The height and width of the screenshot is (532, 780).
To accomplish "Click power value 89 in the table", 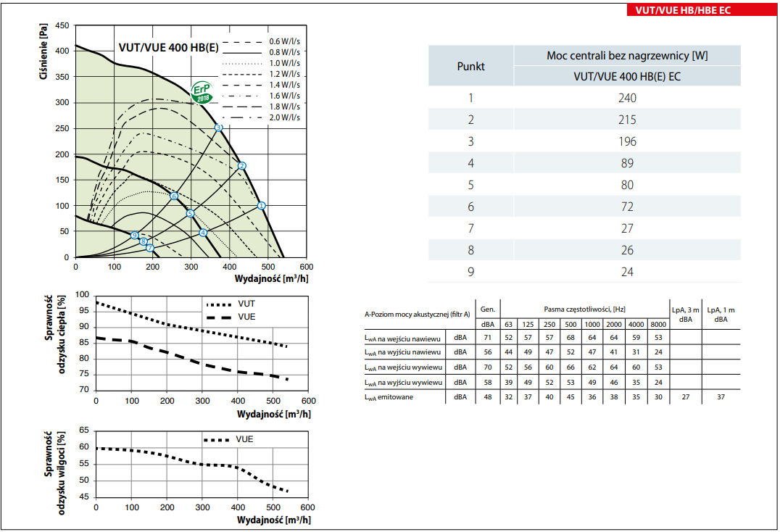I will click(x=627, y=163).
